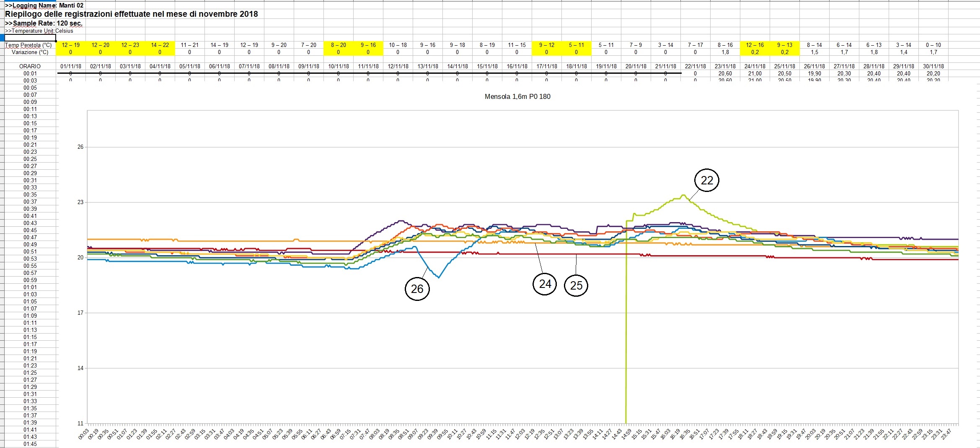Select the Logging Name Manti 02 cell
980x448 pixels.
click(44, 5)
